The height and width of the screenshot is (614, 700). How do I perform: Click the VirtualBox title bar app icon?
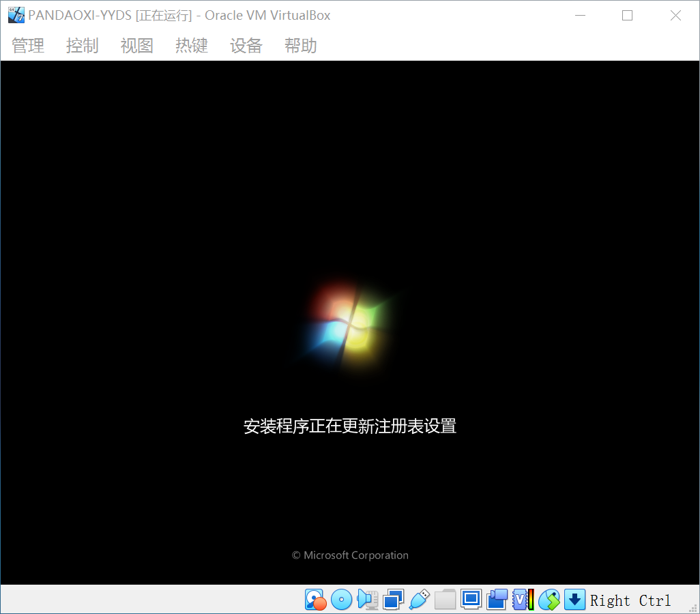coord(16,15)
